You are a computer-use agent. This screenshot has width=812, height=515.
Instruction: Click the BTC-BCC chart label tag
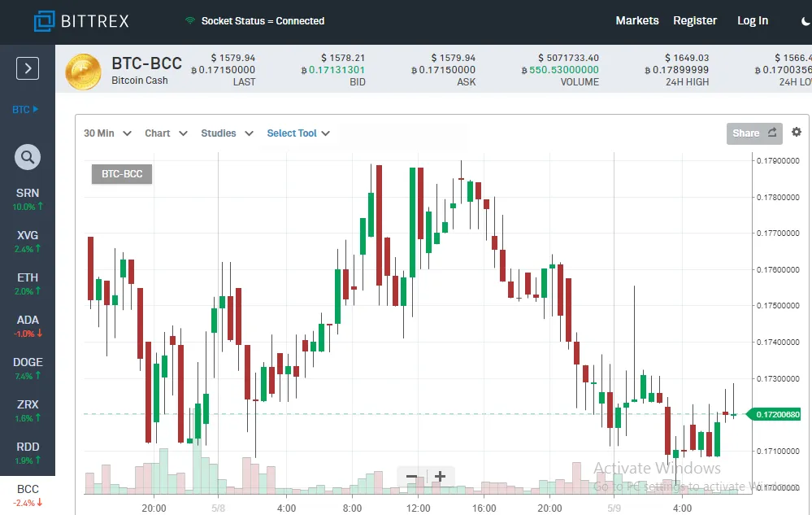click(x=122, y=174)
